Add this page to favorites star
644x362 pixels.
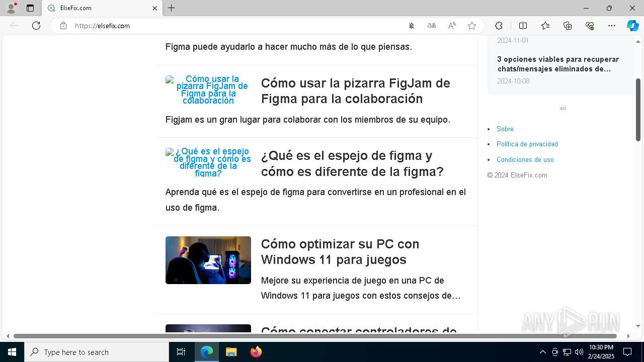pyautogui.click(x=472, y=26)
